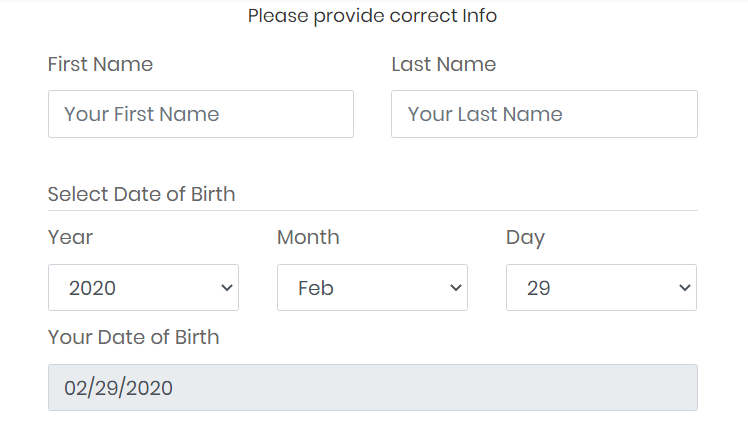
Task: Click the 2020 value in Year box
Action: [92, 288]
